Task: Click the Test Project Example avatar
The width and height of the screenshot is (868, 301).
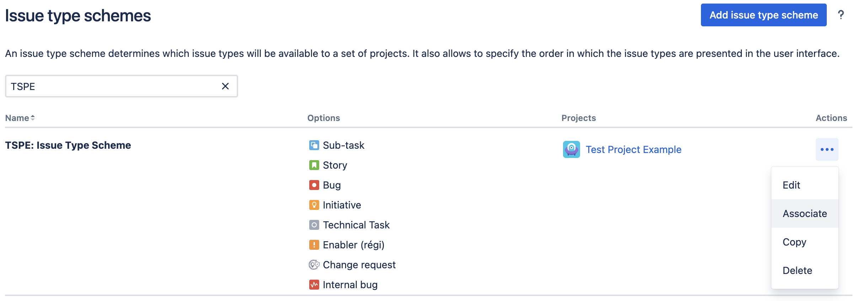Action: click(571, 149)
